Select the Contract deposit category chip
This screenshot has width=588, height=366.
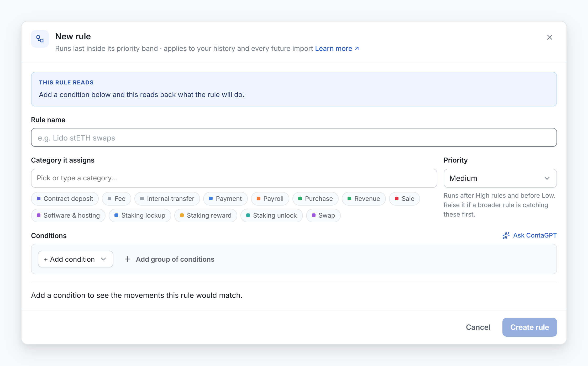[65, 199]
